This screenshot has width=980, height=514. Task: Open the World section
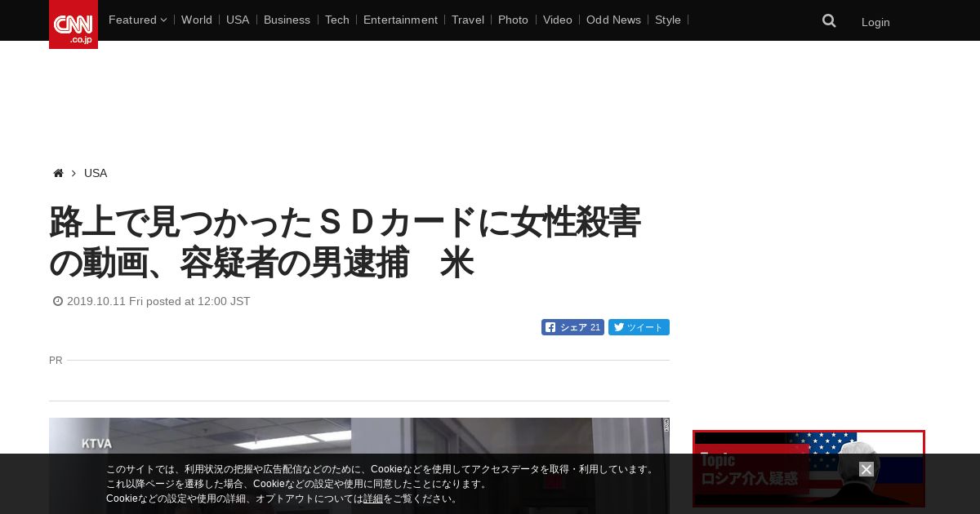click(x=197, y=20)
